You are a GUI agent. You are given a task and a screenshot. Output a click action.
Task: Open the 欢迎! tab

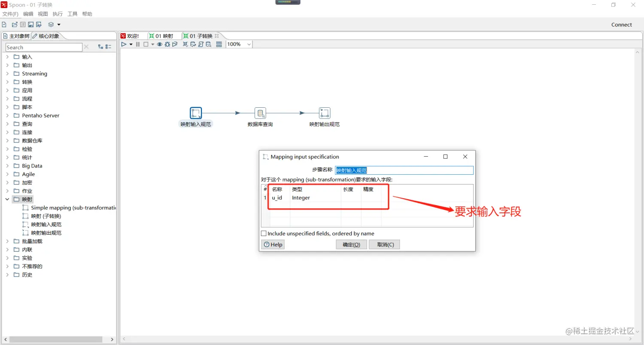click(130, 36)
